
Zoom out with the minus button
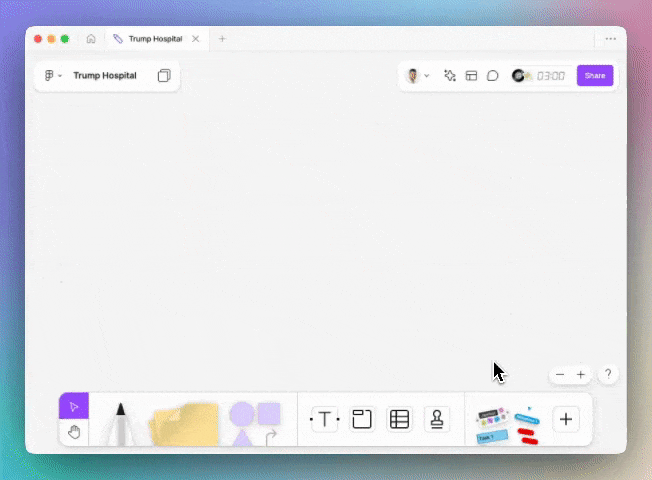point(560,374)
